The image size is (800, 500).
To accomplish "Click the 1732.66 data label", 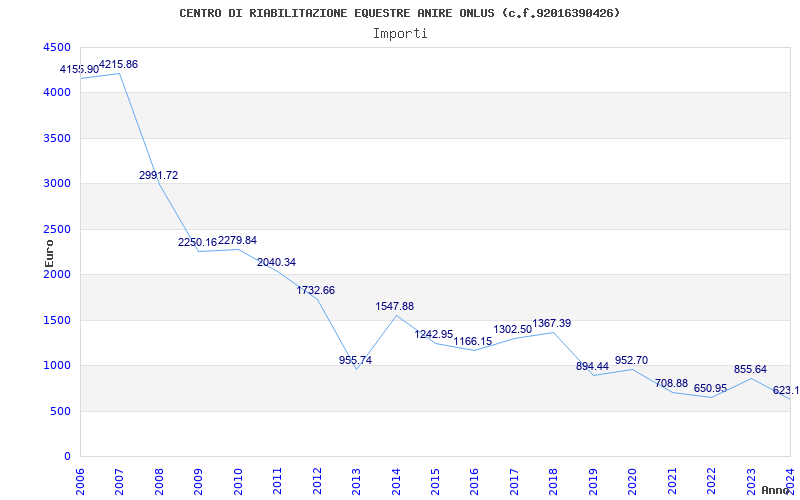I will 316,290.
